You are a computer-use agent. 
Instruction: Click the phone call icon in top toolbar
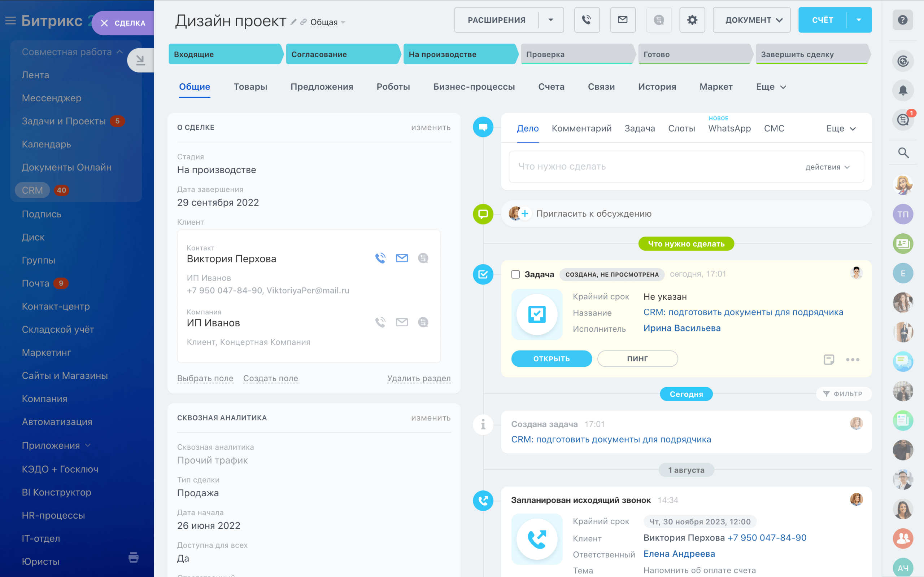pos(587,20)
